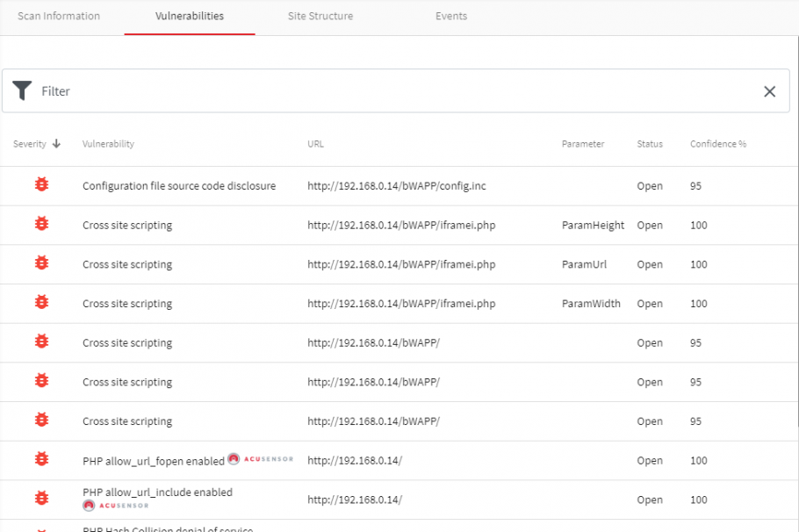Click Open status in ParamHeight row

point(650,226)
